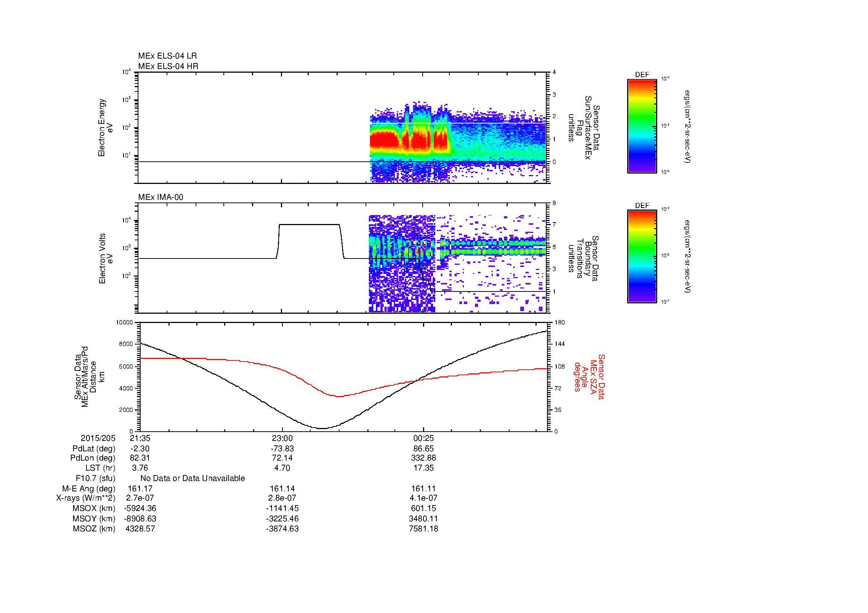
Task: Click the PdLon value '82.31'
Action: (140, 458)
